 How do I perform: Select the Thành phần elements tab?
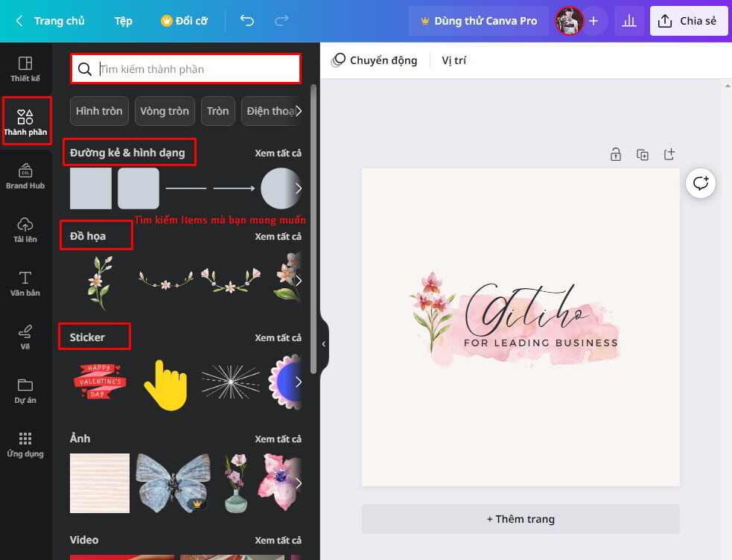click(x=25, y=122)
